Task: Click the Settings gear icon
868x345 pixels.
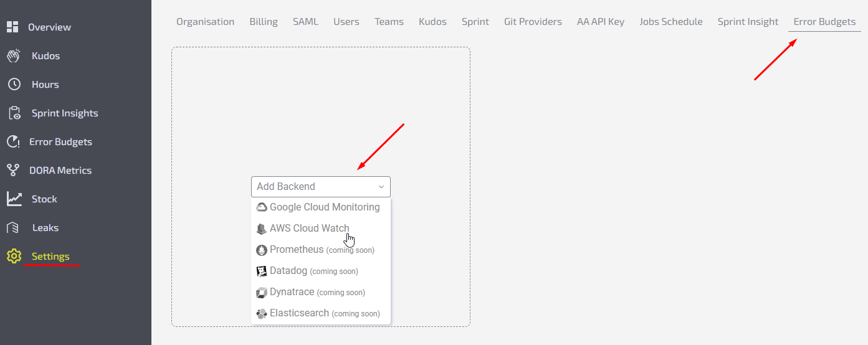Action: pos(14,256)
